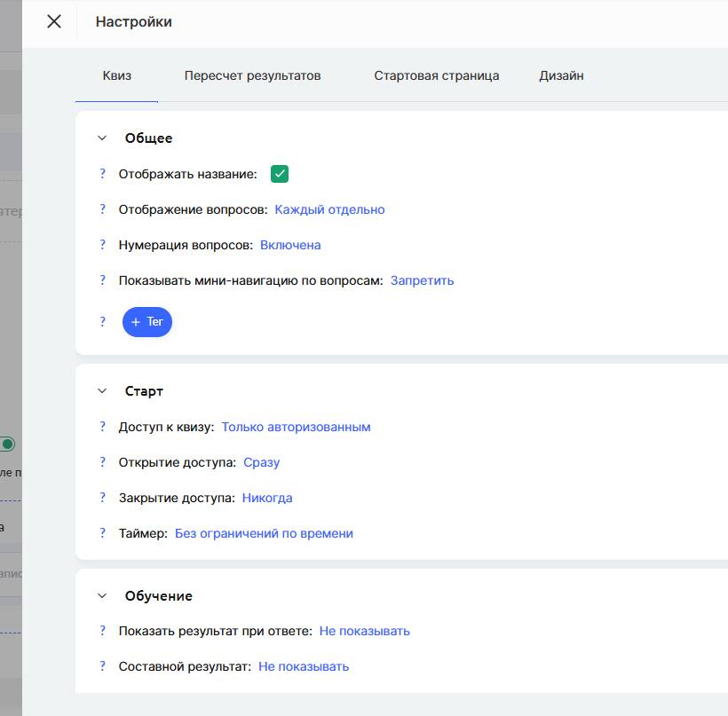
Task: Toggle the green switch at left edge
Action: pyautogui.click(x=8, y=444)
